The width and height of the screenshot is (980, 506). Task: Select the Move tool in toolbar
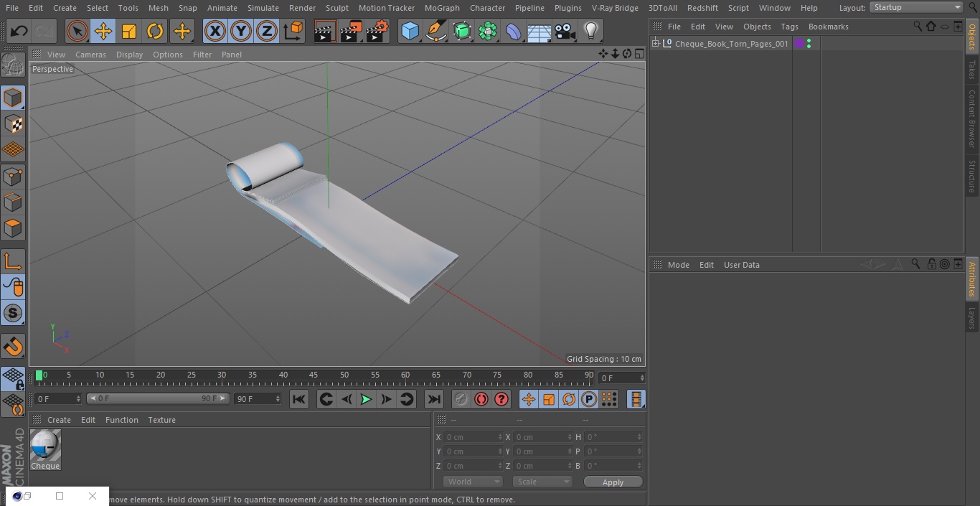coord(103,31)
